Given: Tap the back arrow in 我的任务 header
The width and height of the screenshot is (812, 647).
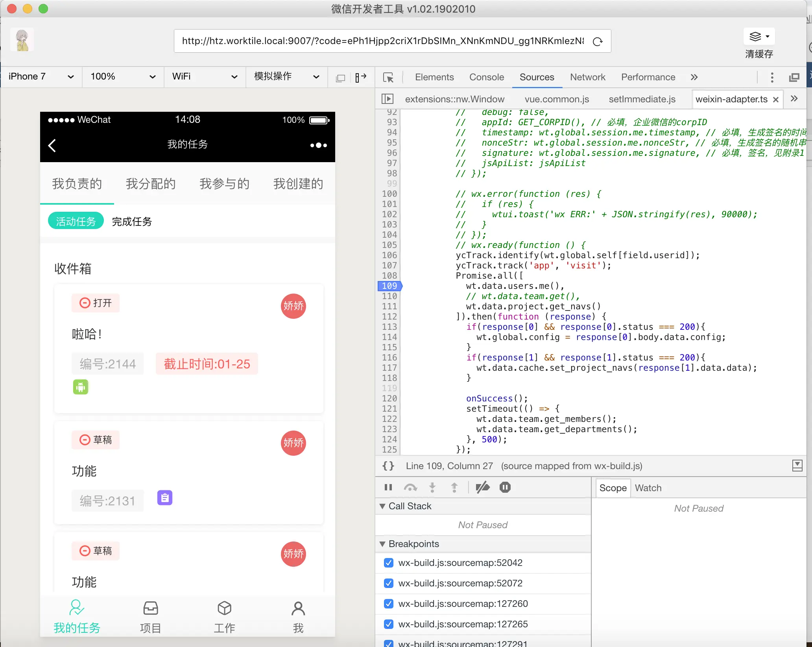Looking at the screenshot, I should pos(52,145).
